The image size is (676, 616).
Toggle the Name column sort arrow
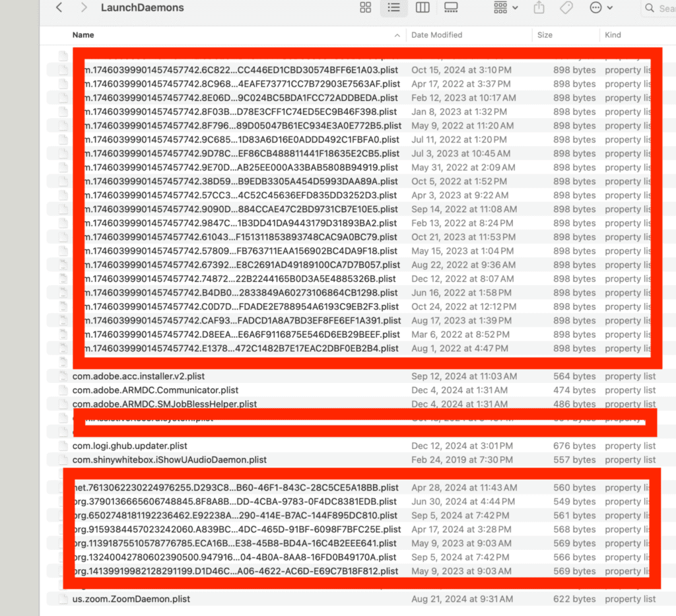pyautogui.click(x=397, y=35)
